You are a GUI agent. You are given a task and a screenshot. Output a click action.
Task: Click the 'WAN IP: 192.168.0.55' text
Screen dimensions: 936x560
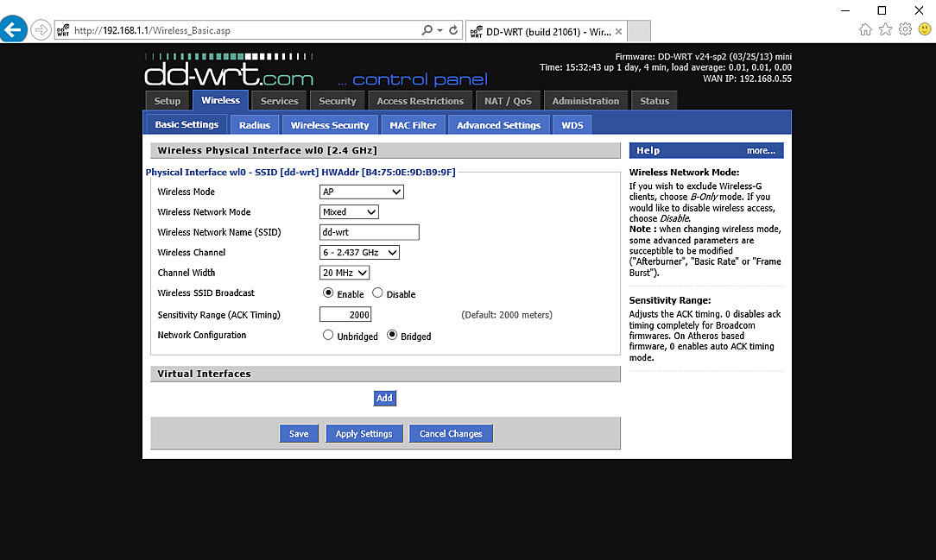(x=748, y=79)
